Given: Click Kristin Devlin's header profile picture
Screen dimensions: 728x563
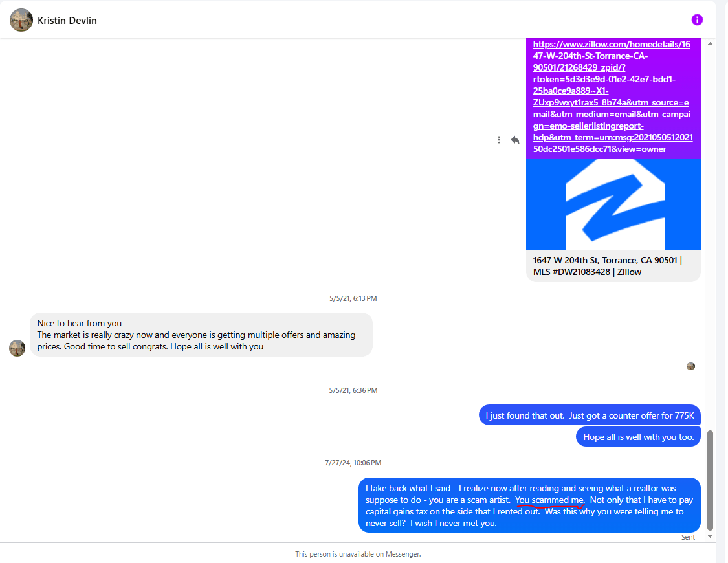Looking at the screenshot, I should pyautogui.click(x=21, y=20).
